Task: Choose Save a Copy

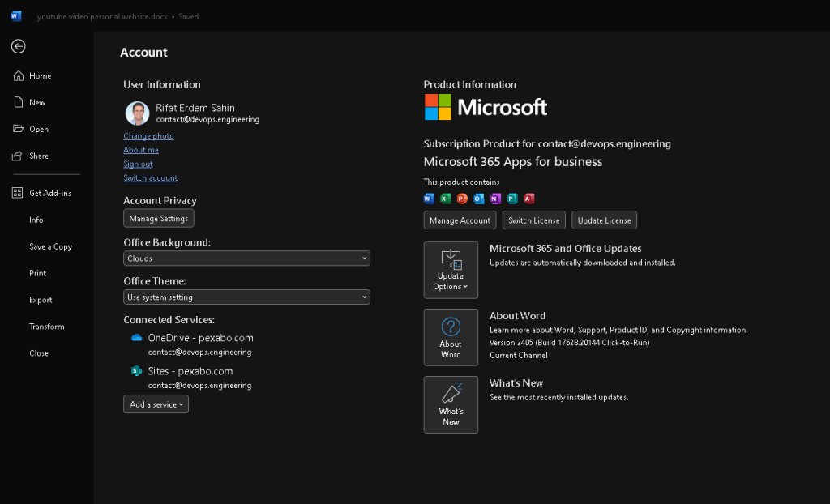Action: pos(50,246)
